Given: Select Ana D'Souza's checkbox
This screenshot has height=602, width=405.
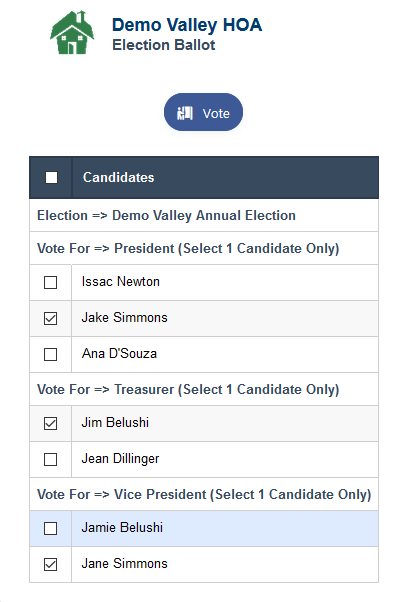Looking at the screenshot, I should tap(51, 354).
